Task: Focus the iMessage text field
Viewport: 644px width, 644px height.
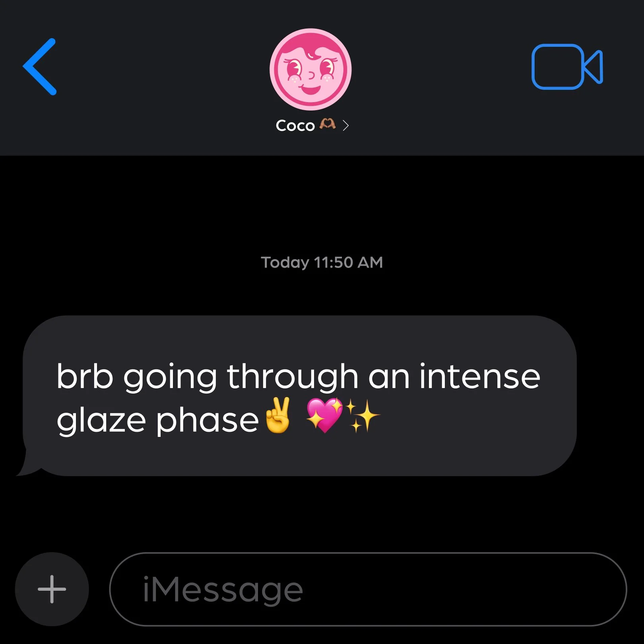Action: pyautogui.click(x=368, y=589)
